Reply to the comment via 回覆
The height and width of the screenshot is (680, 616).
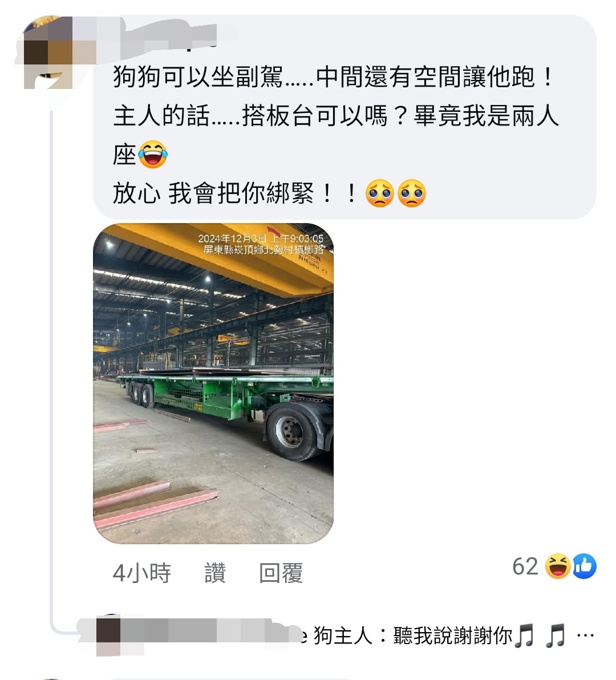[x=281, y=573]
